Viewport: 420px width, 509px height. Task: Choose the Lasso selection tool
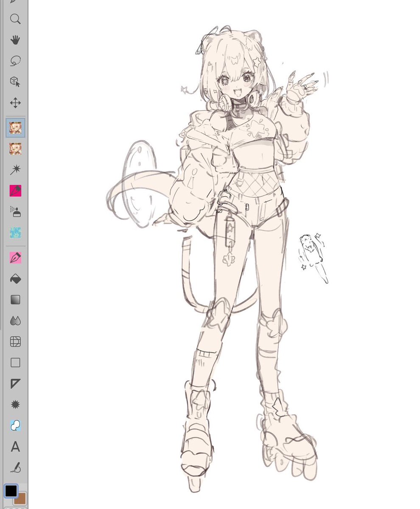(15, 61)
